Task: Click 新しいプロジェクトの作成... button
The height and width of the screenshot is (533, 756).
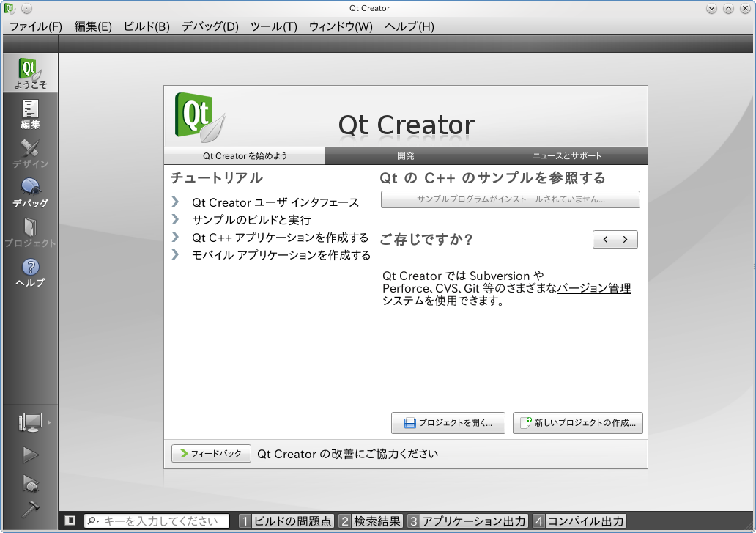Action: tap(577, 423)
